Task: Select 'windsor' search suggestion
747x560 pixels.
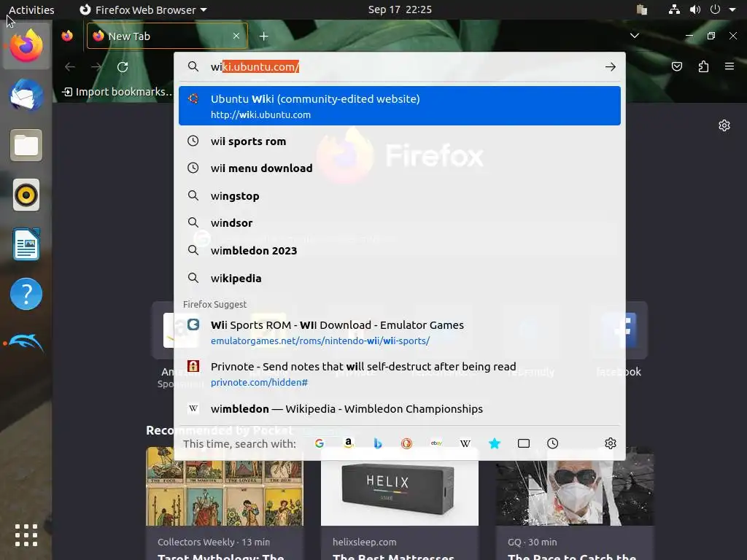Action: [399, 223]
